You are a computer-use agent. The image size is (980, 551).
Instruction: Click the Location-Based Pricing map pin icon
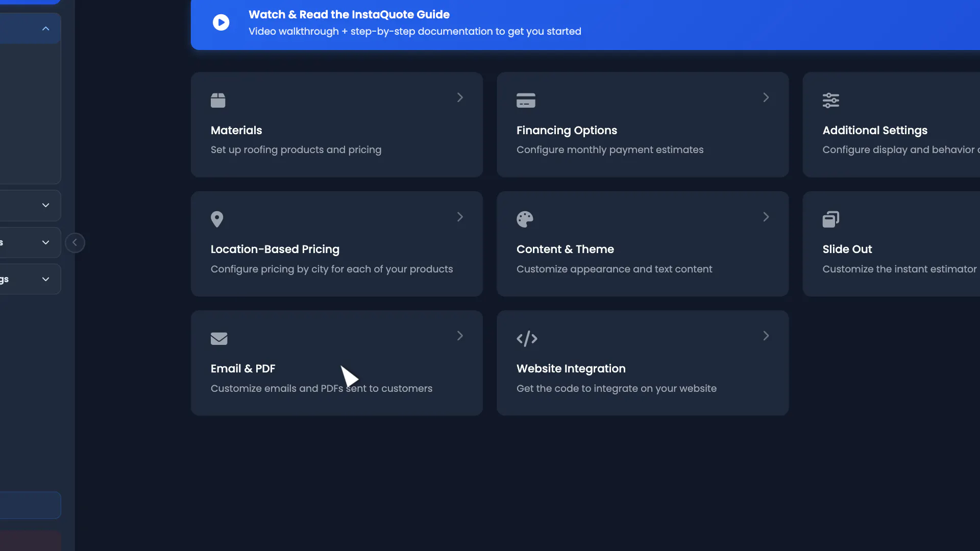tap(217, 219)
